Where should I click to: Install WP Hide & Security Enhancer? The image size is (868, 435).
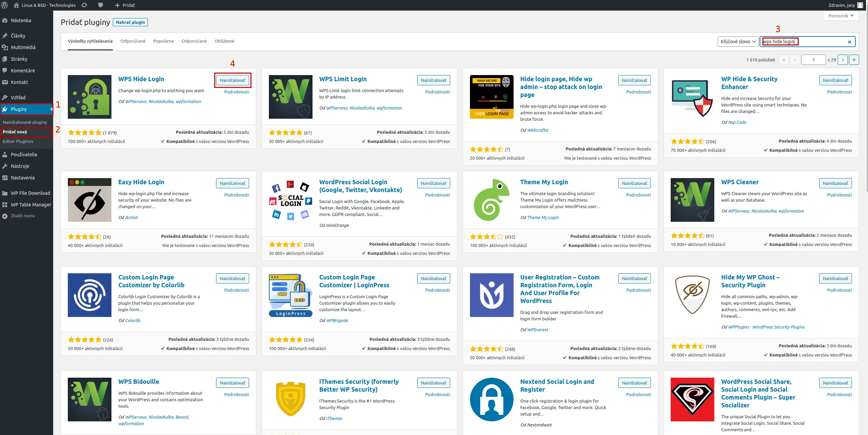(835, 80)
